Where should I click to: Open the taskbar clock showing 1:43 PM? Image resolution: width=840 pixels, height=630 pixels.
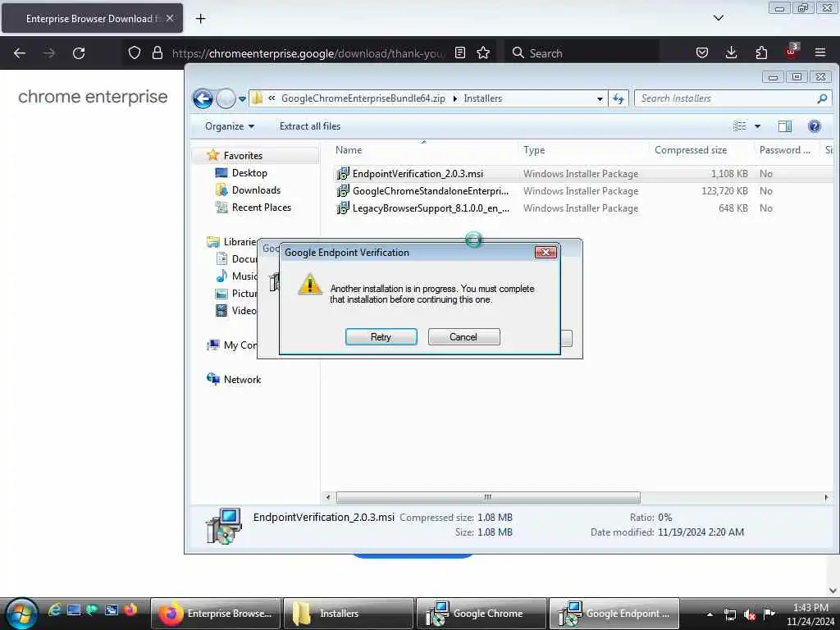[x=810, y=614]
